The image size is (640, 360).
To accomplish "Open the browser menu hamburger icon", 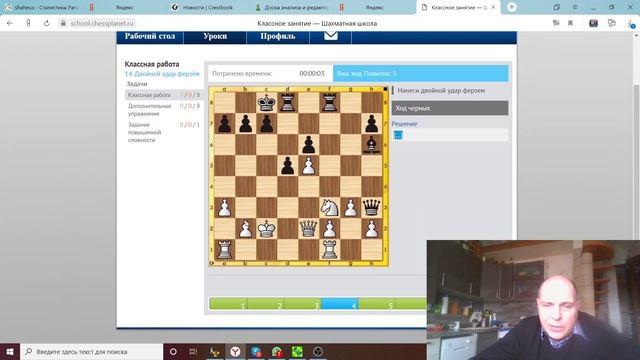I will pos(575,7).
